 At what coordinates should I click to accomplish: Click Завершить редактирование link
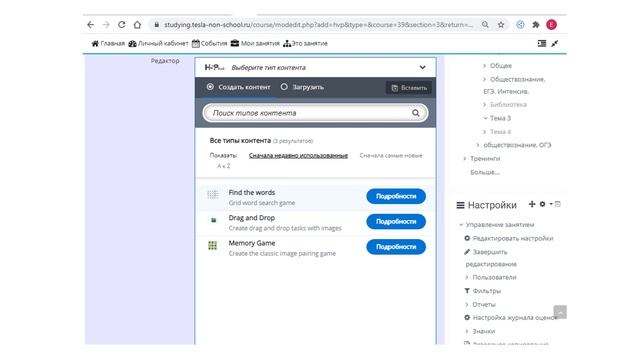click(491, 258)
